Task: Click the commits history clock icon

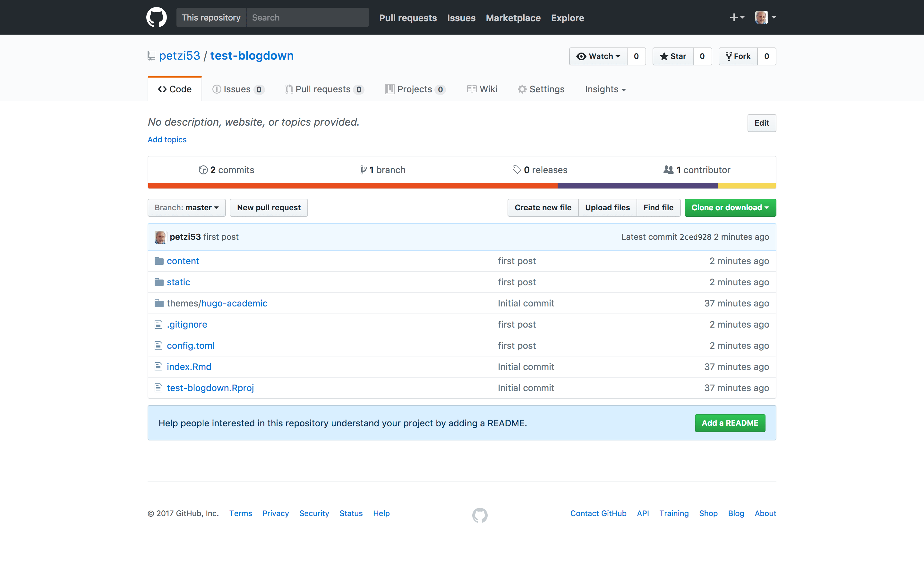Action: pos(203,170)
